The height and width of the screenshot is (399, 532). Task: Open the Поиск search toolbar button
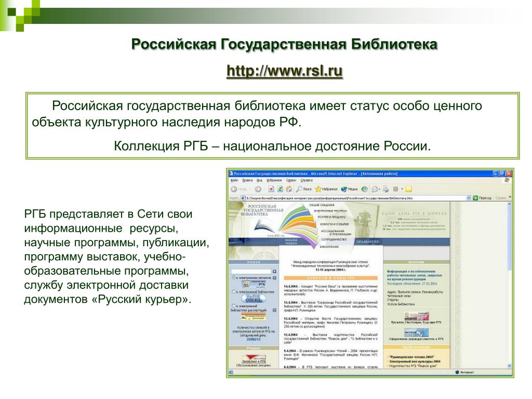point(303,189)
